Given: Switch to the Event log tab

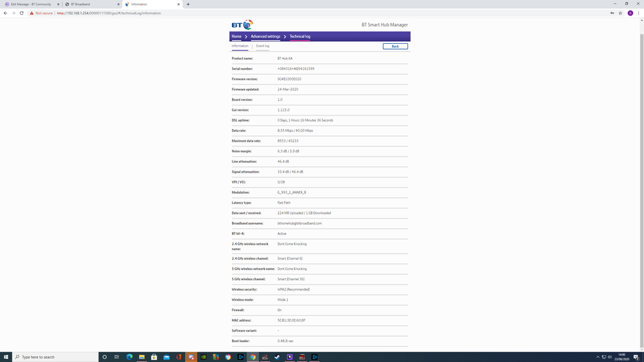Looking at the screenshot, I should [262, 46].
